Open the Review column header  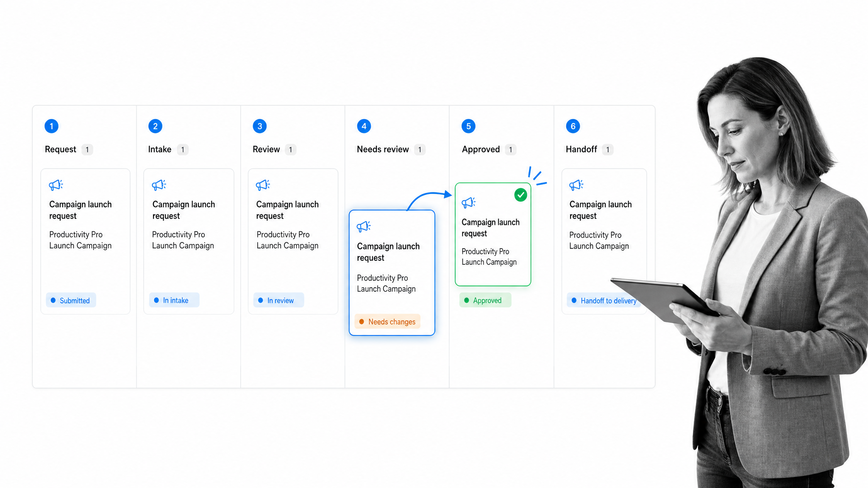[x=266, y=149]
